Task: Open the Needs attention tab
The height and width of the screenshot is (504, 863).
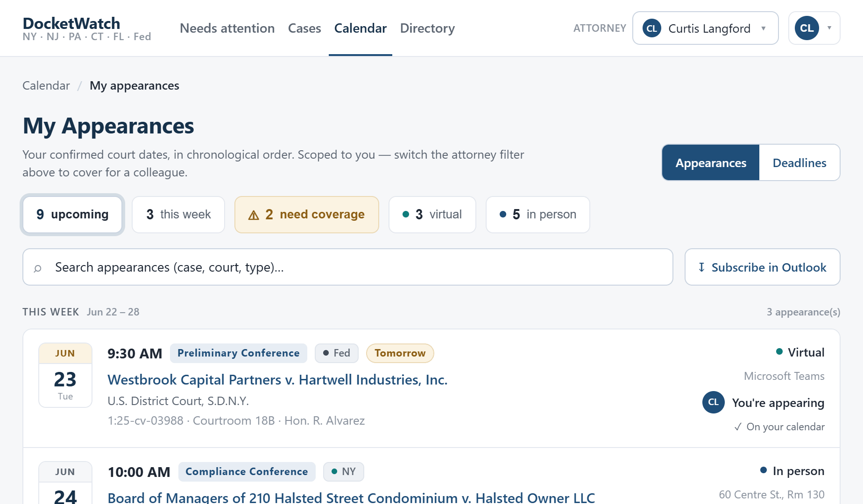Action: pyautogui.click(x=227, y=28)
